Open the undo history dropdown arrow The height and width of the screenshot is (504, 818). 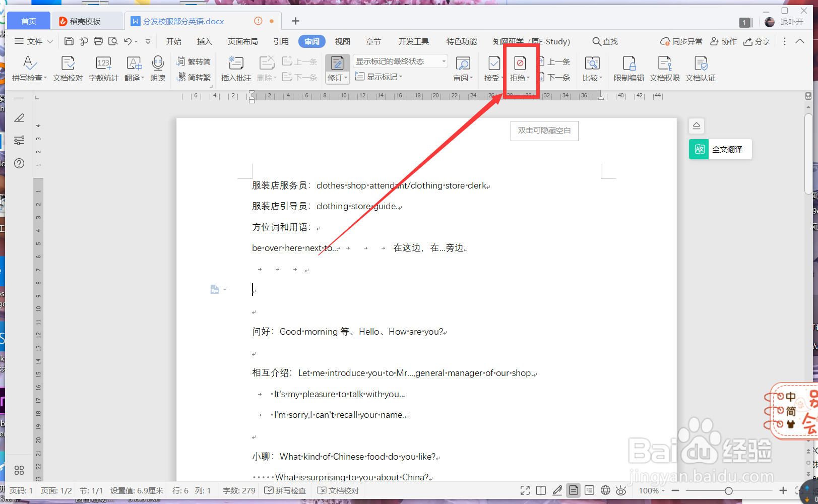point(136,42)
